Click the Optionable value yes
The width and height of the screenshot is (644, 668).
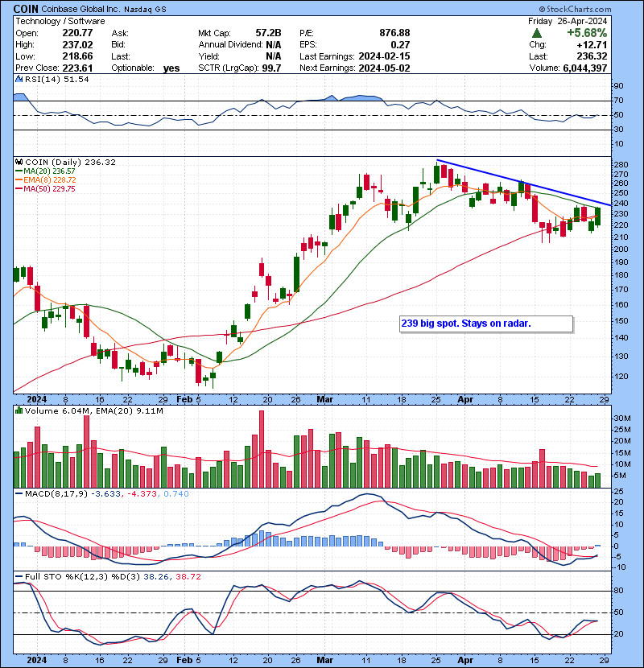(x=171, y=68)
